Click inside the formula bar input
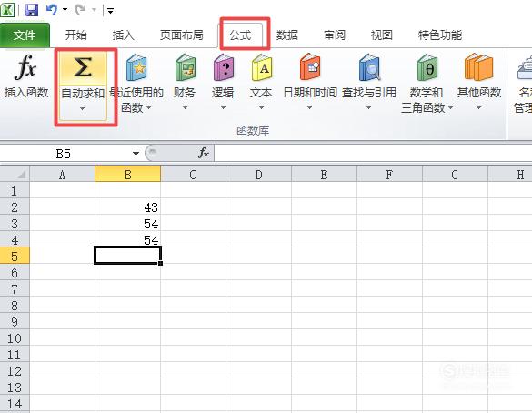 [373, 154]
